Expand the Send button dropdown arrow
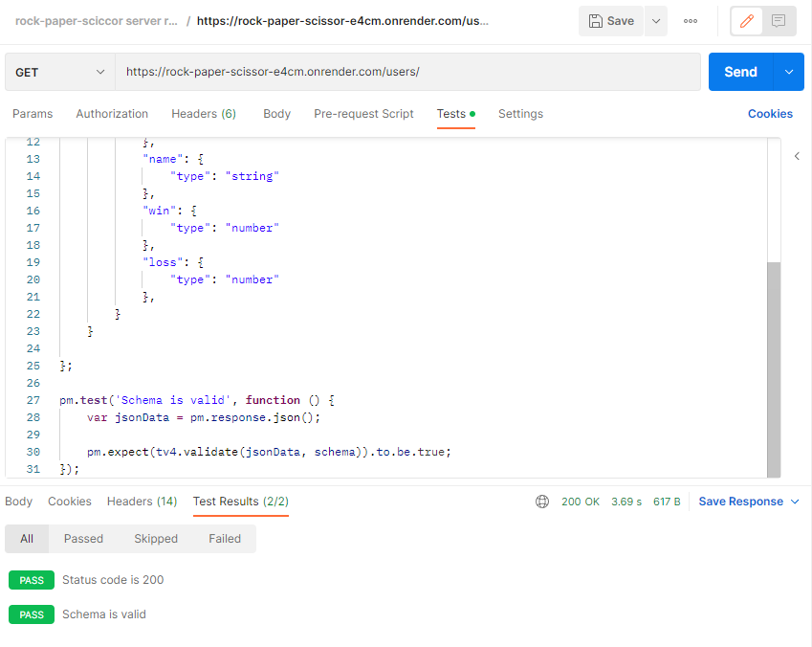Screen dimensions: 812x647 [x=788, y=71]
